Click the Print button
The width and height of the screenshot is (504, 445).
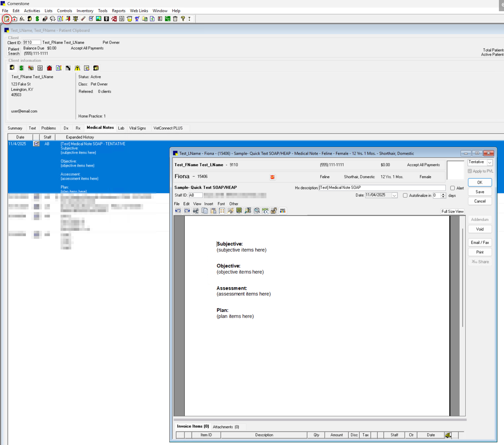tap(480, 252)
